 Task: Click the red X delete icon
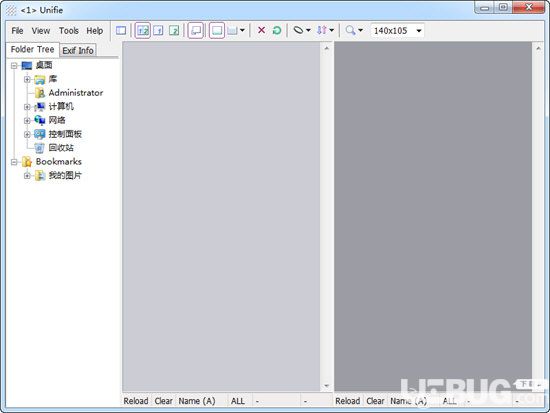point(261,30)
